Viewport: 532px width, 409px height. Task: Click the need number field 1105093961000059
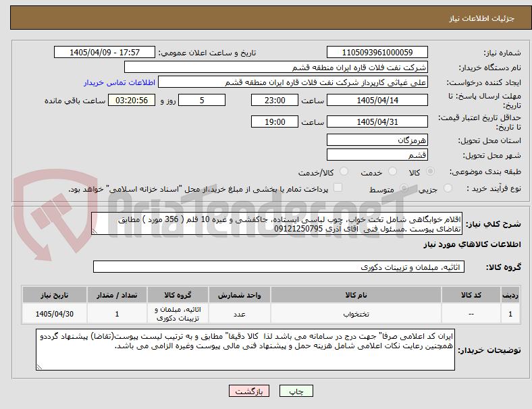[377, 52]
